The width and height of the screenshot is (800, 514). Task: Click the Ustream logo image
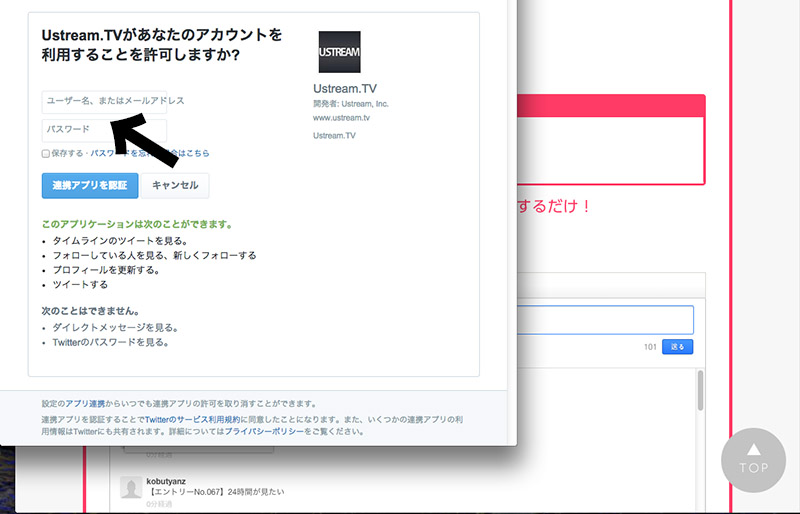point(339,52)
